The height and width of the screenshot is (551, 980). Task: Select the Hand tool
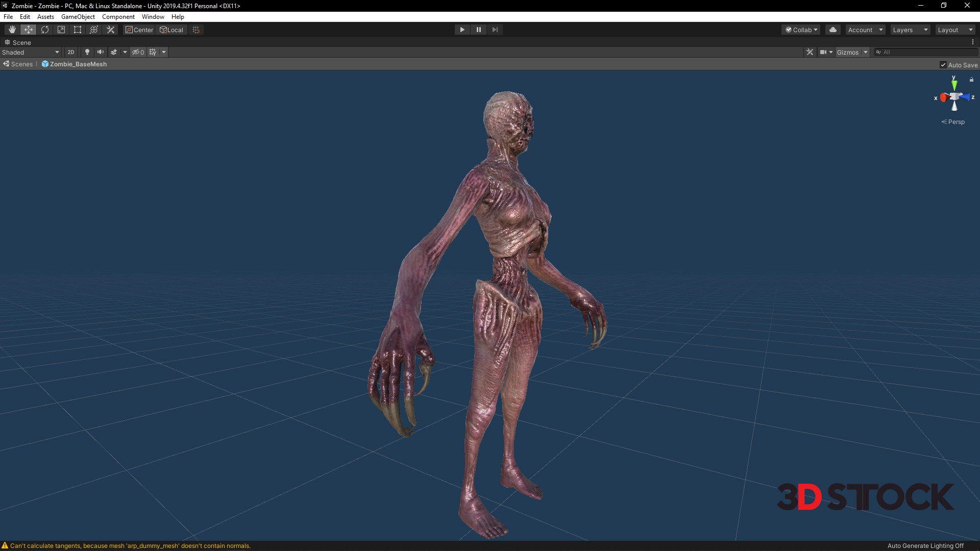coord(12,30)
